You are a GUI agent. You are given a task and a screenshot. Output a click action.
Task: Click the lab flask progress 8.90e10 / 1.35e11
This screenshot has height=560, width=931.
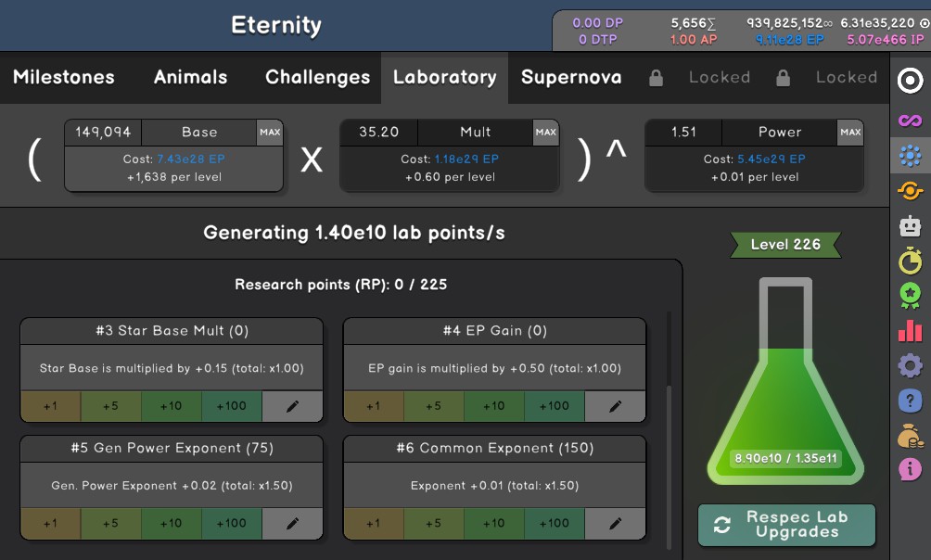click(785, 458)
